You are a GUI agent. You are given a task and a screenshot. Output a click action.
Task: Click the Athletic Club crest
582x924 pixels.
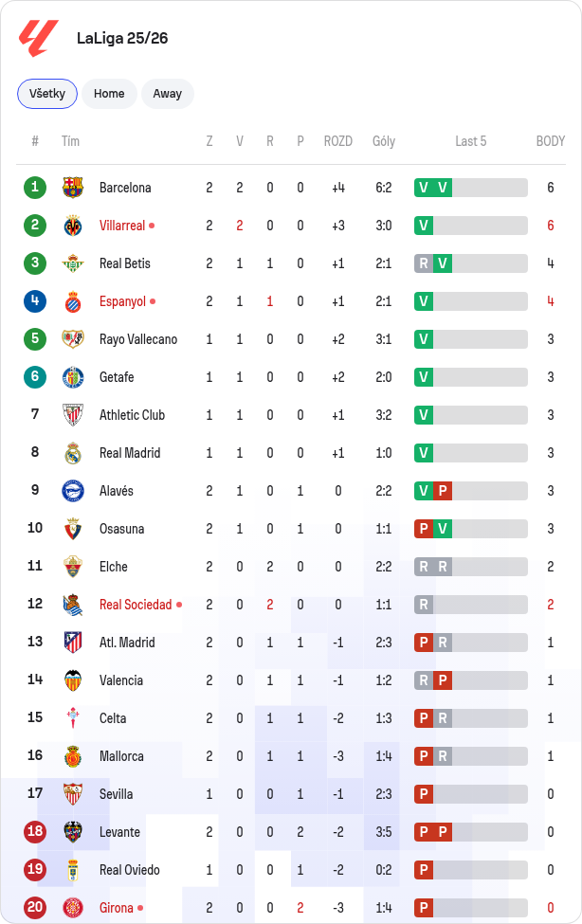point(73,415)
